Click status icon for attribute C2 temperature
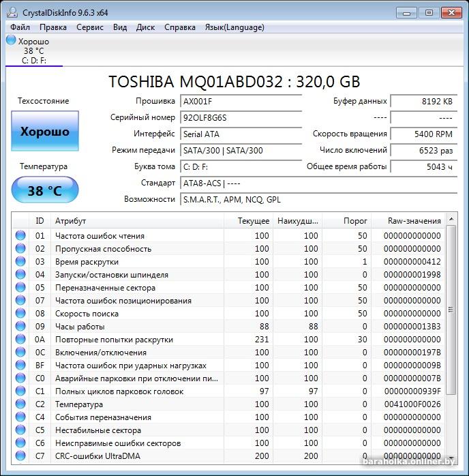 pyautogui.click(x=20, y=404)
